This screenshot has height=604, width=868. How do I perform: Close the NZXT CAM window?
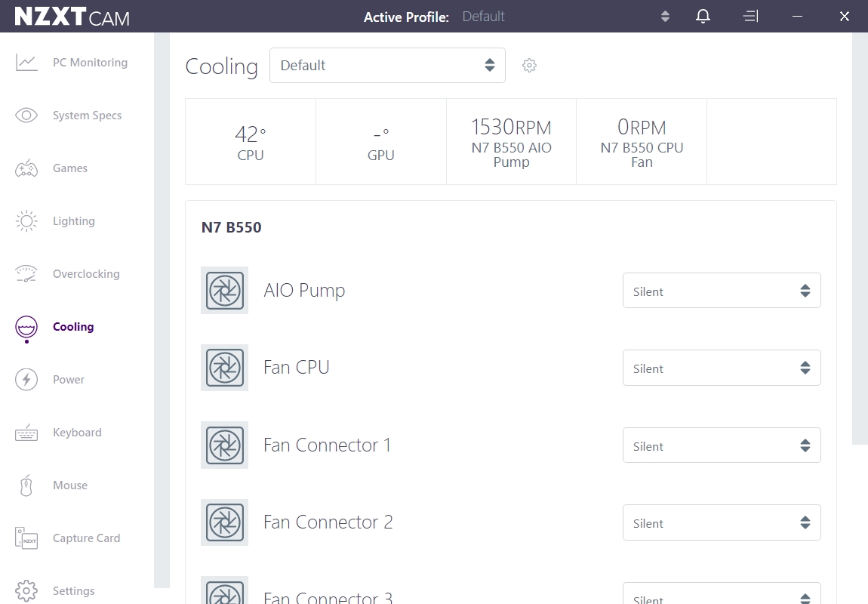(x=844, y=16)
